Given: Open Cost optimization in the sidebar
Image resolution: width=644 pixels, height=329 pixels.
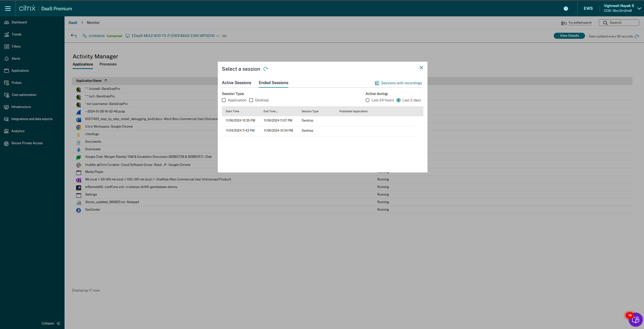Looking at the screenshot, I should (24, 95).
